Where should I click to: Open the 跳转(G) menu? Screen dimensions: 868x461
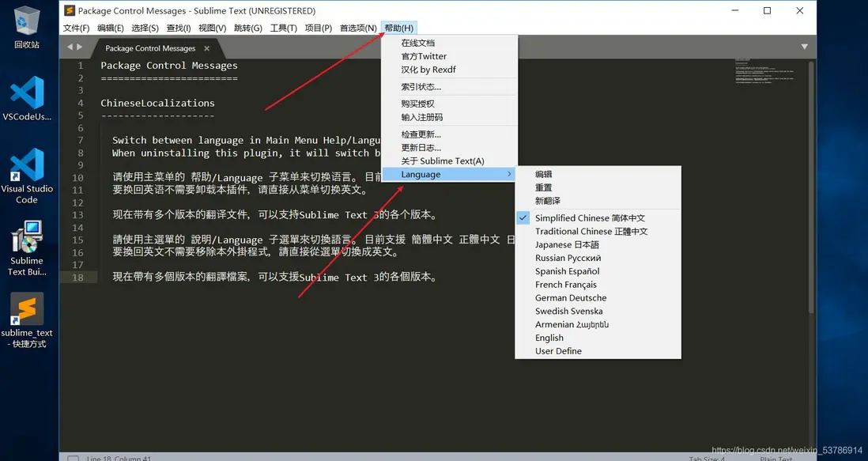click(248, 28)
